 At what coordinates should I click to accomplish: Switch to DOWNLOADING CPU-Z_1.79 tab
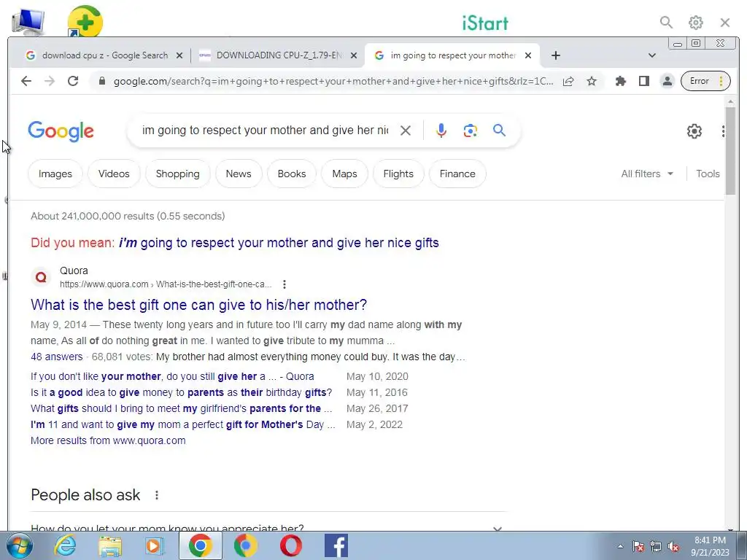tap(278, 55)
